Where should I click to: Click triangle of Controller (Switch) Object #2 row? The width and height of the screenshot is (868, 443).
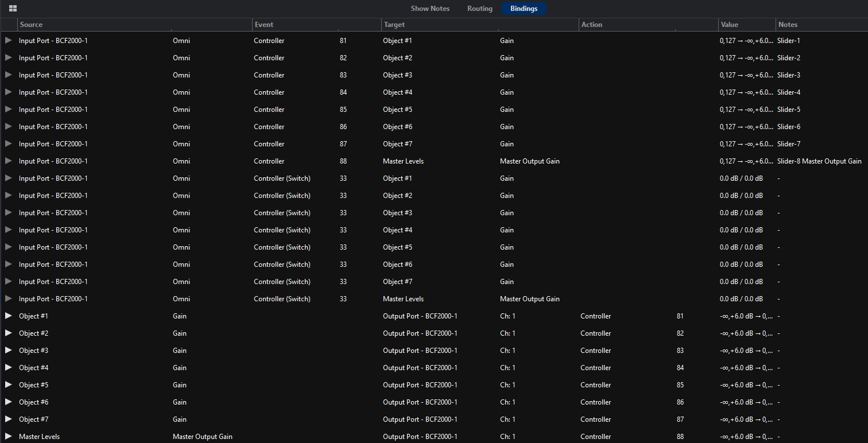(x=8, y=196)
